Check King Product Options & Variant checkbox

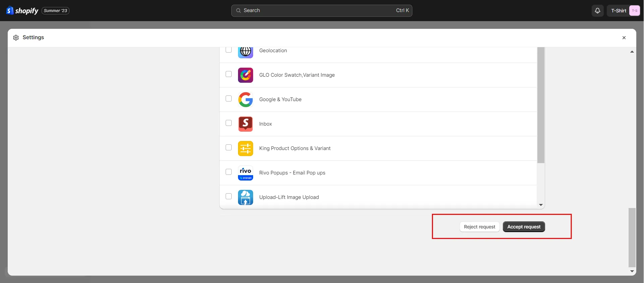[229, 147]
